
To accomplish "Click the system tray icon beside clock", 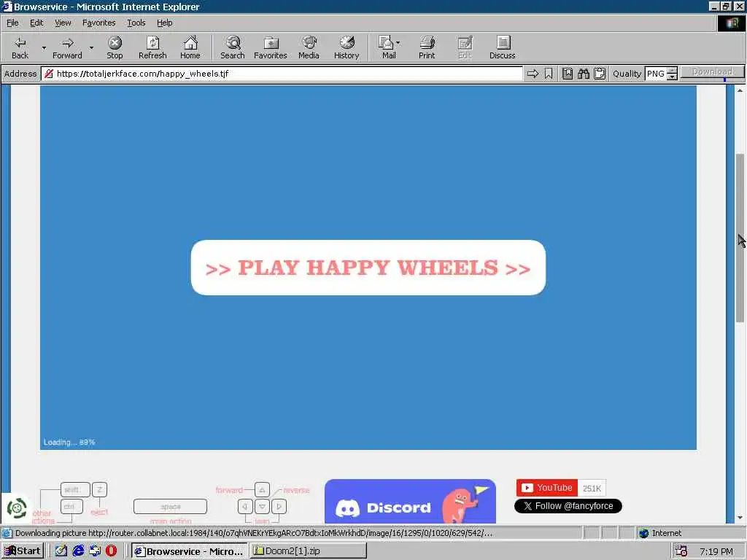I will [x=681, y=551].
